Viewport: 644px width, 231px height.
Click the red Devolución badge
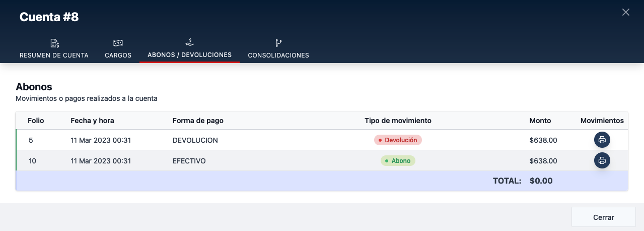[x=398, y=140]
